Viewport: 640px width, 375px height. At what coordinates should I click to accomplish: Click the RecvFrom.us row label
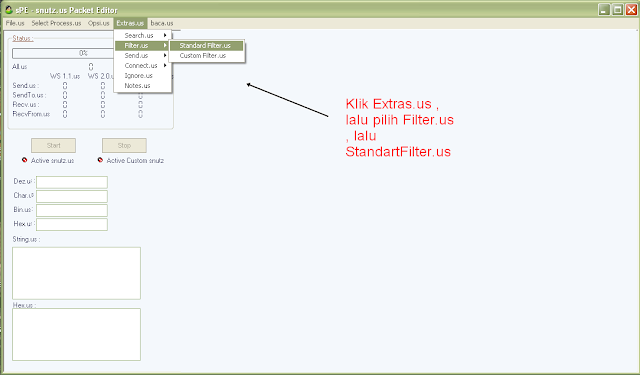coord(31,114)
